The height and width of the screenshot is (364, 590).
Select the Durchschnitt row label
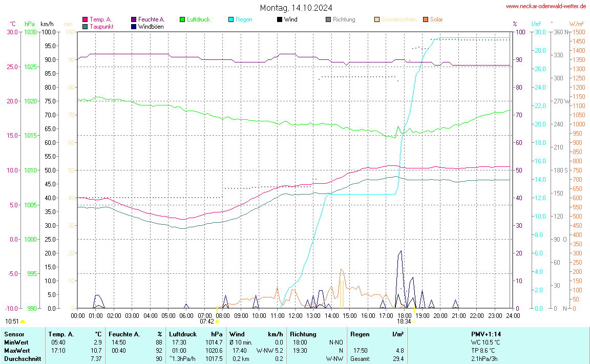[x=22, y=359]
